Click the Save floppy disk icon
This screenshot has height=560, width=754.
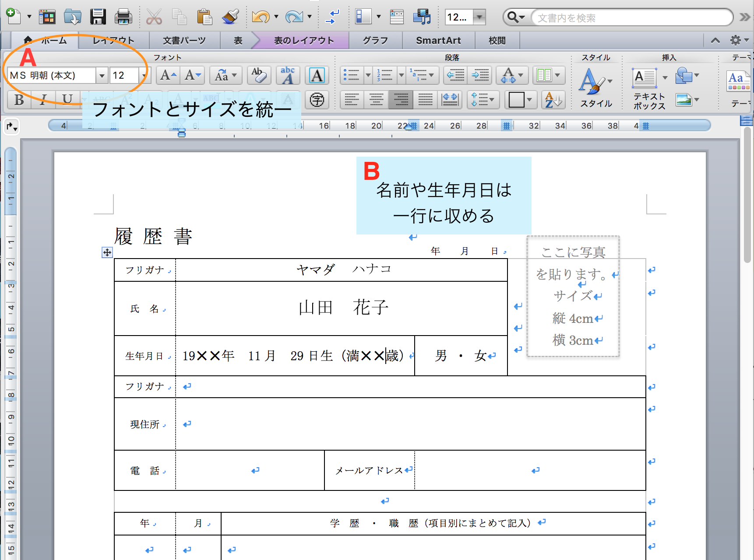tap(98, 17)
